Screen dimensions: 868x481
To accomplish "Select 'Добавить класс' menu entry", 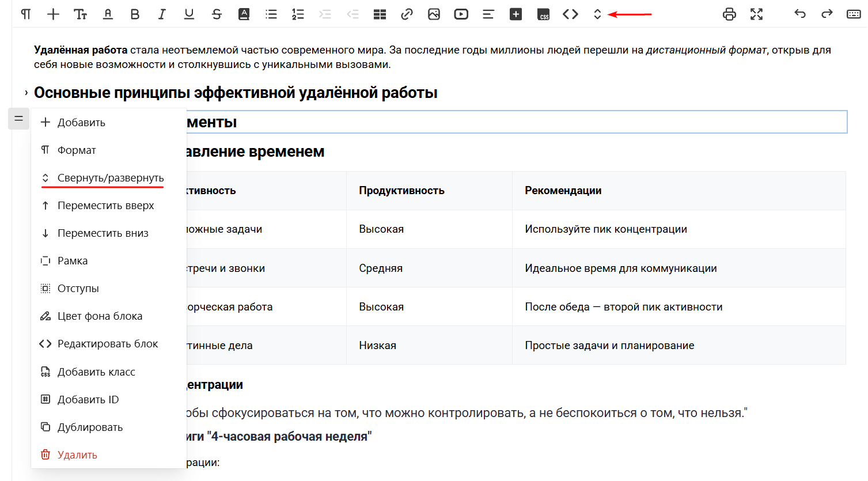I will point(109,372).
